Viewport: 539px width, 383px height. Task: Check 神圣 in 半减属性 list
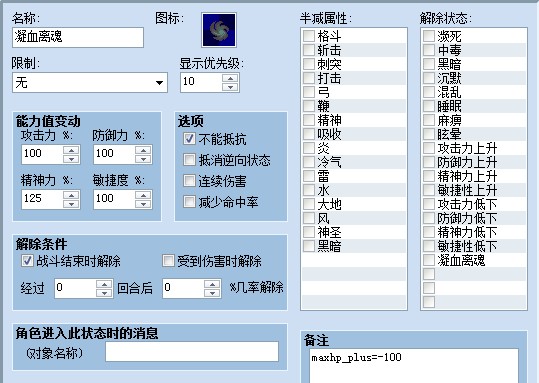tap(309, 232)
